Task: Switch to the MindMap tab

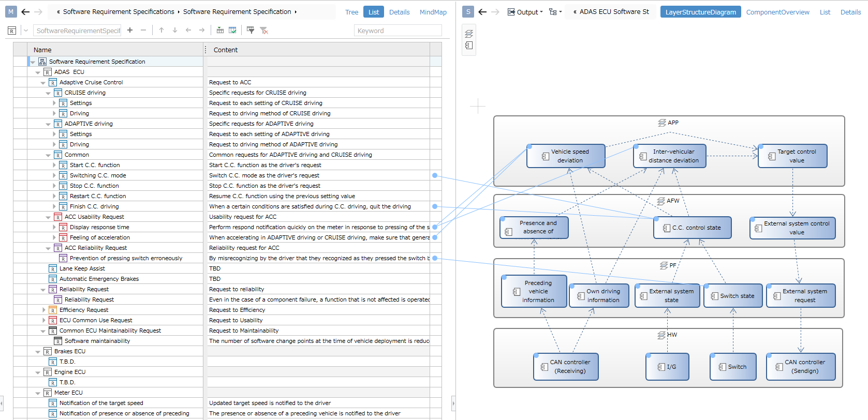Action: coord(433,12)
